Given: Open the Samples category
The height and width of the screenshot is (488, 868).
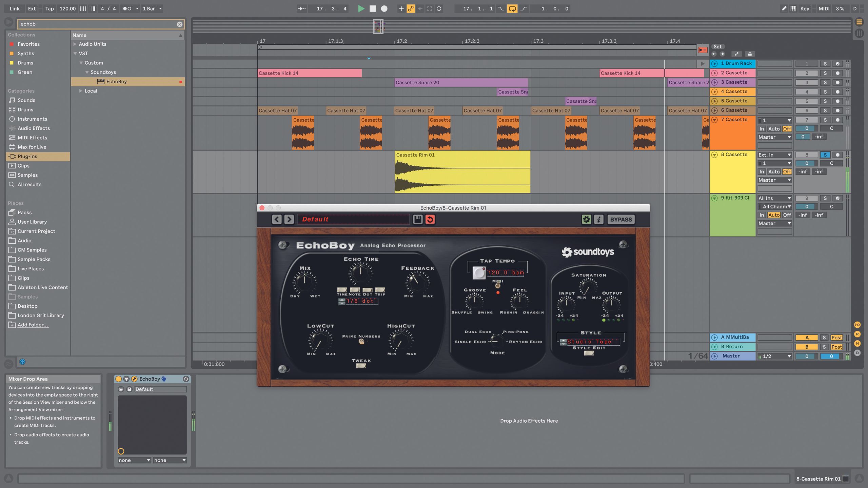Looking at the screenshot, I should (x=27, y=175).
